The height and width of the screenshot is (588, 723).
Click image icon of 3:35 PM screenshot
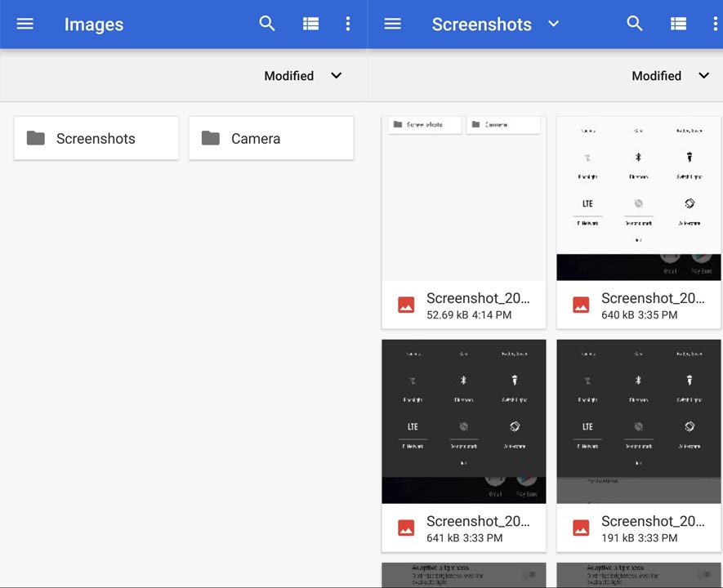click(581, 305)
